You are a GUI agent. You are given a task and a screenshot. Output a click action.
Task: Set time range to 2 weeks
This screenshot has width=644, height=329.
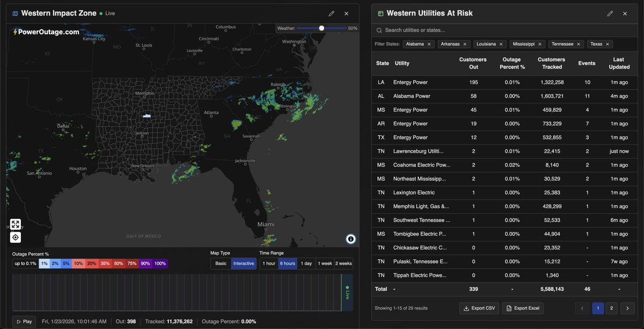tap(343, 264)
